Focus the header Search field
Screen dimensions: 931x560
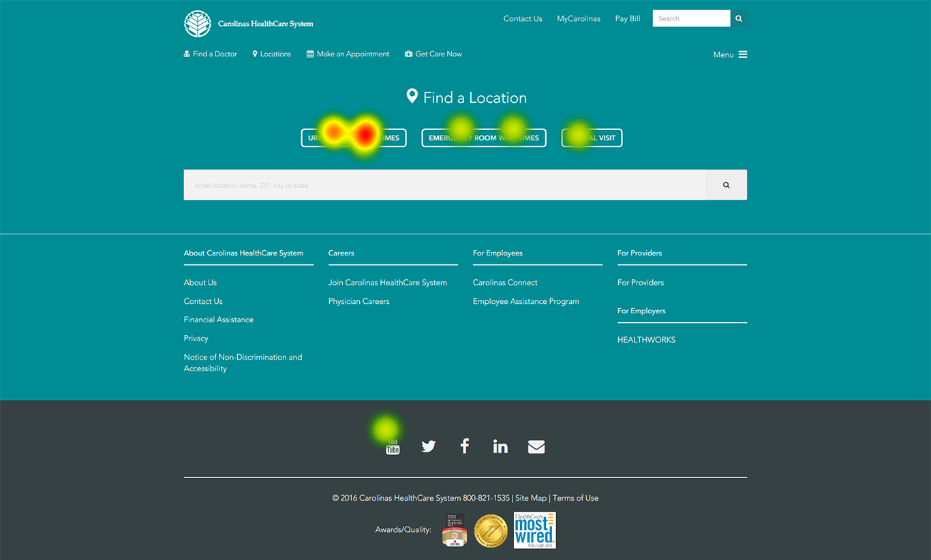[691, 18]
